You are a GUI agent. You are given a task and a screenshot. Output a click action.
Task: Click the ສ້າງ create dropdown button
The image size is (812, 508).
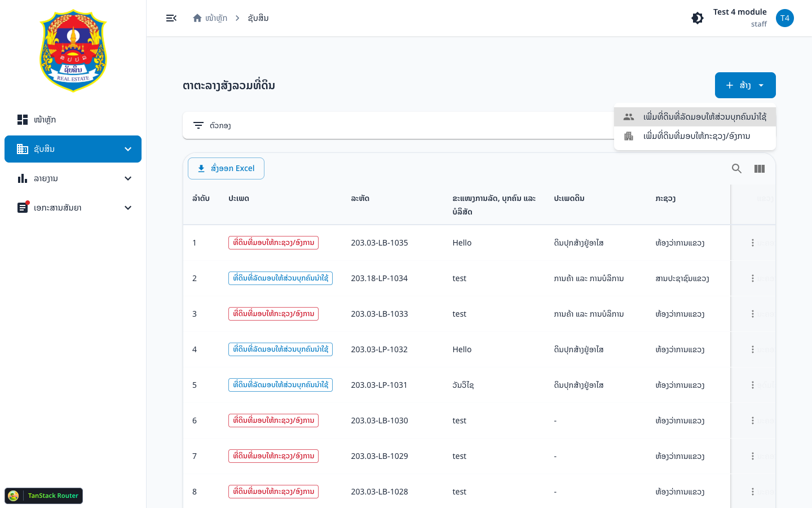click(x=745, y=85)
